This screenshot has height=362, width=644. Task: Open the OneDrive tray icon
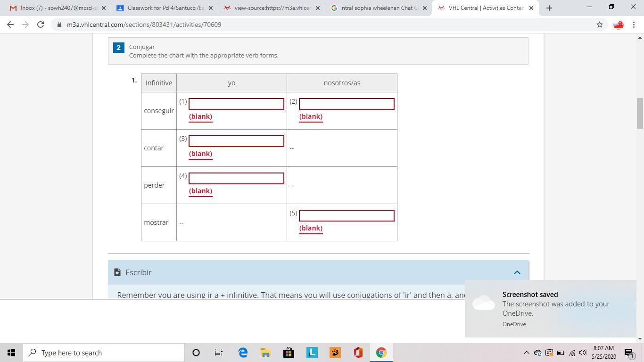point(537,353)
